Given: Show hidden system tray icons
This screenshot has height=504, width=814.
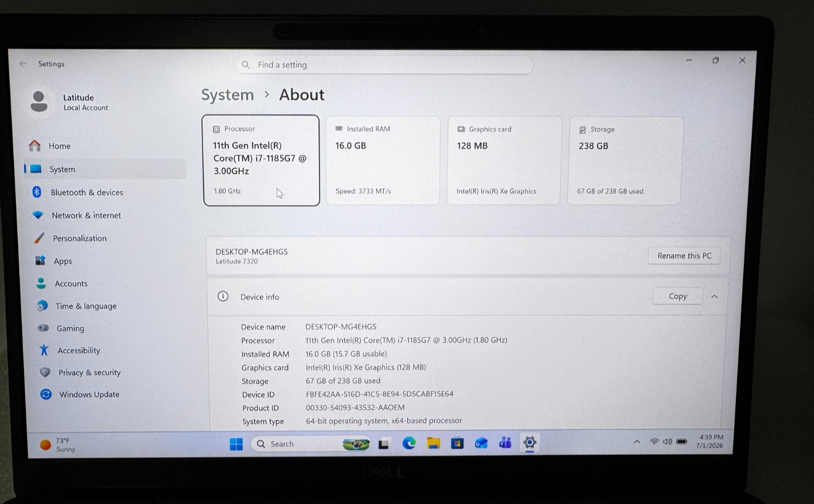Looking at the screenshot, I should 637,442.
